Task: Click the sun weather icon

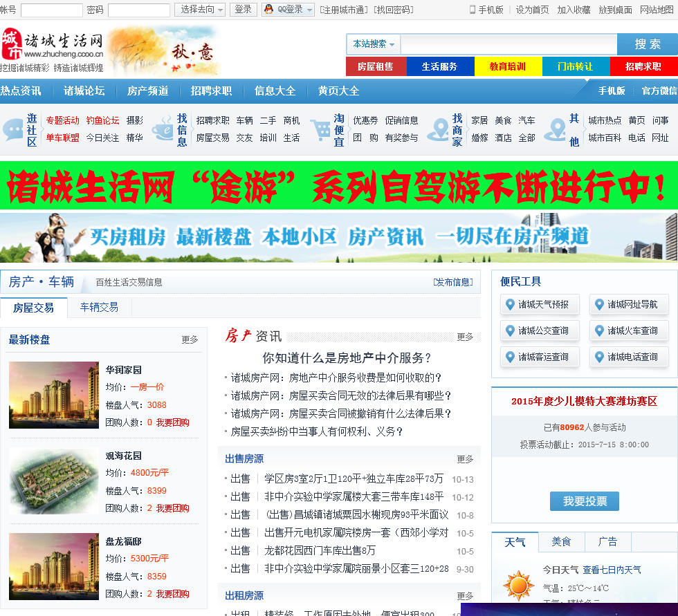Action: (x=518, y=586)
